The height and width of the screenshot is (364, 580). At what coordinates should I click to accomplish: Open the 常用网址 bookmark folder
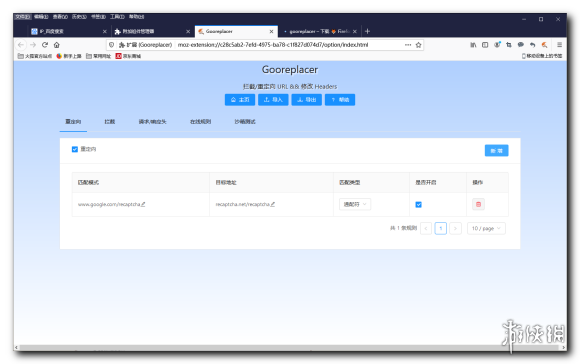[x=98, y=56]
